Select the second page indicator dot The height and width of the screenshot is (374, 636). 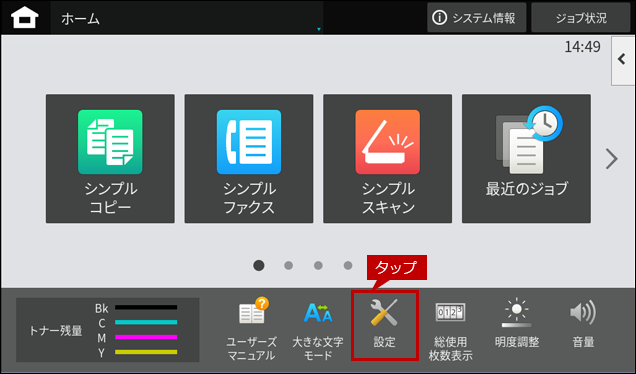click(x=288, y=266)
